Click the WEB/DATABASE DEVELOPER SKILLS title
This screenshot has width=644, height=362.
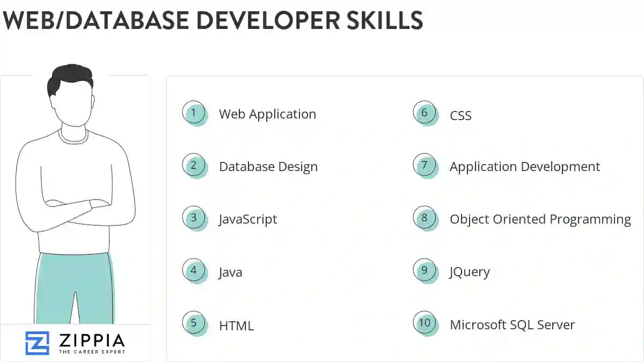(x=213, y=20)
